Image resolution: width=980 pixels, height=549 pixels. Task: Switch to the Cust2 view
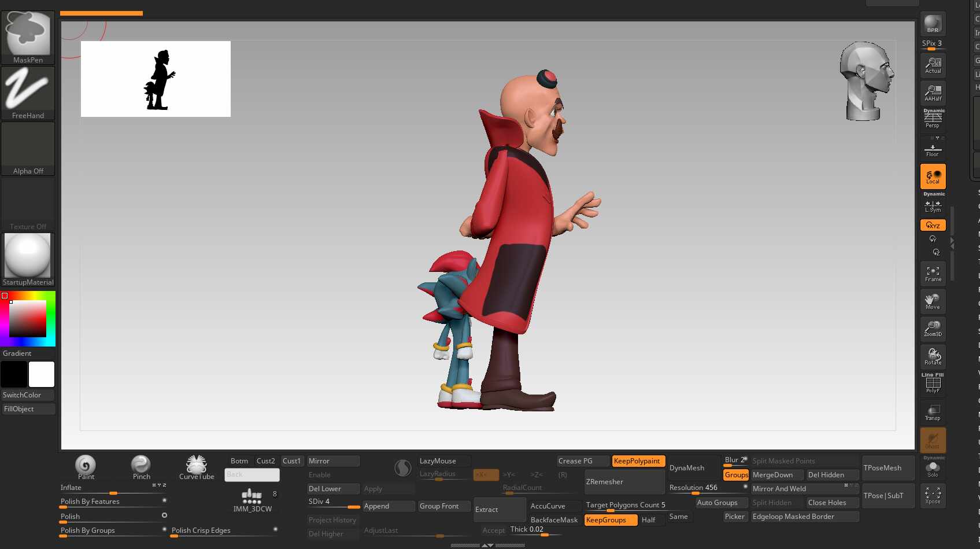coord(266,461)
